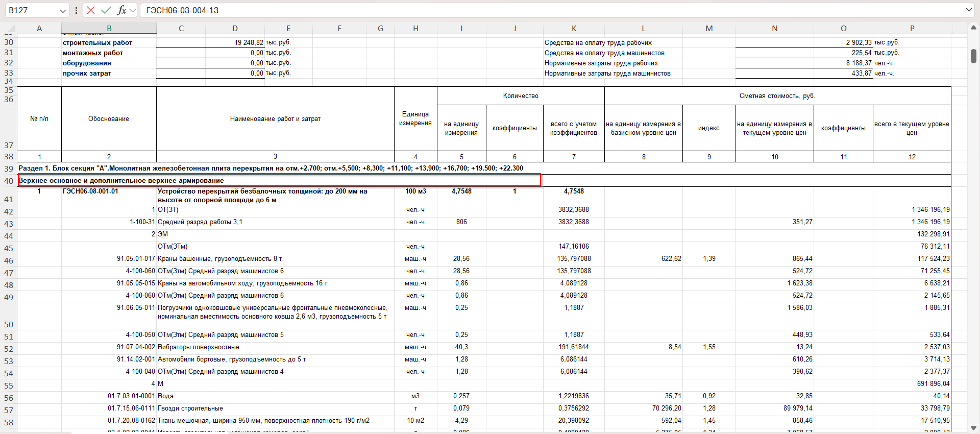Click the three-dot handle beside the Name Box

76,10
